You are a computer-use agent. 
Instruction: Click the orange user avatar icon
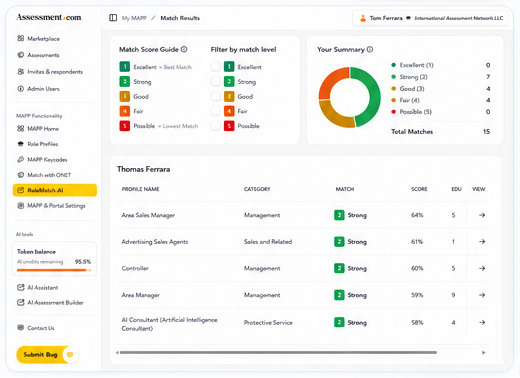(x=363, y=18)
